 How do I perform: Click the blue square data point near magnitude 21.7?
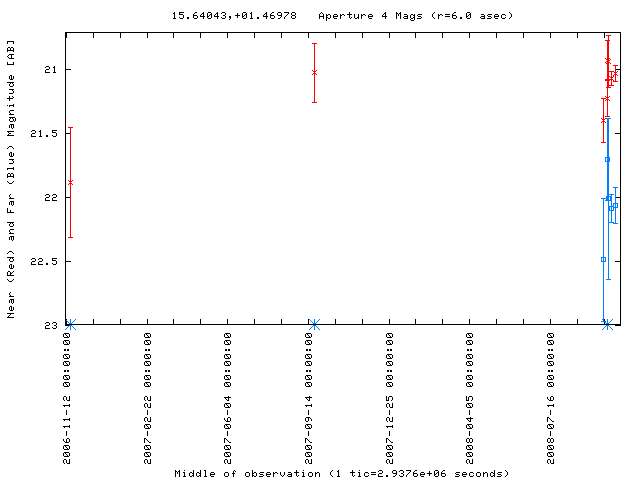tap(607, 160)
